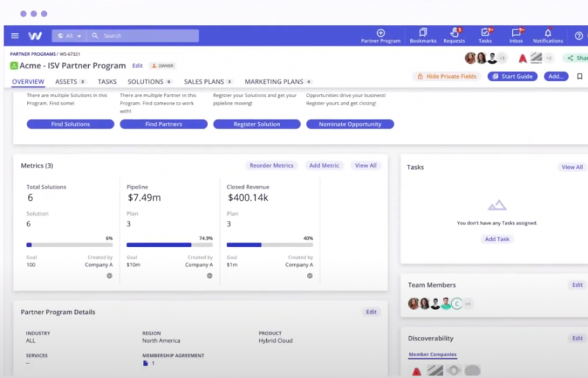Open the Add... dropdown button

coord(556,76)
